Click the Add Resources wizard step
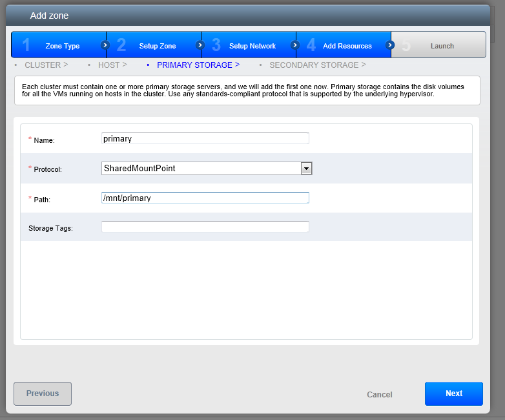 pos(344,45)
